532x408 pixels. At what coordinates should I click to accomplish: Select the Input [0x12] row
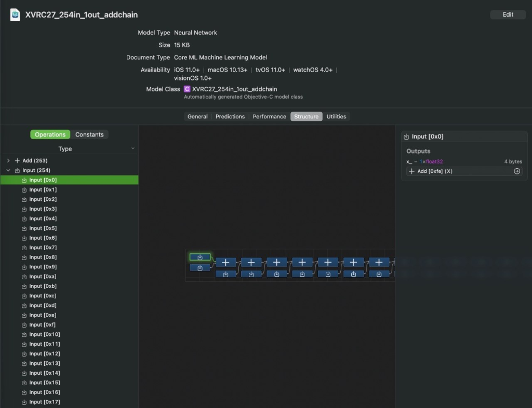(x=69, y=354)
